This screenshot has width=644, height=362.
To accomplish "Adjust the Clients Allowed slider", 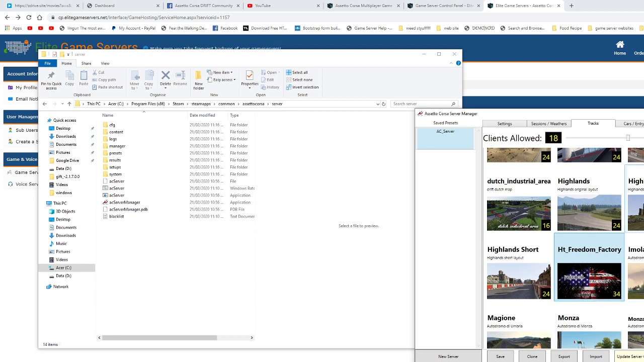I will click(x=628, y=138).
